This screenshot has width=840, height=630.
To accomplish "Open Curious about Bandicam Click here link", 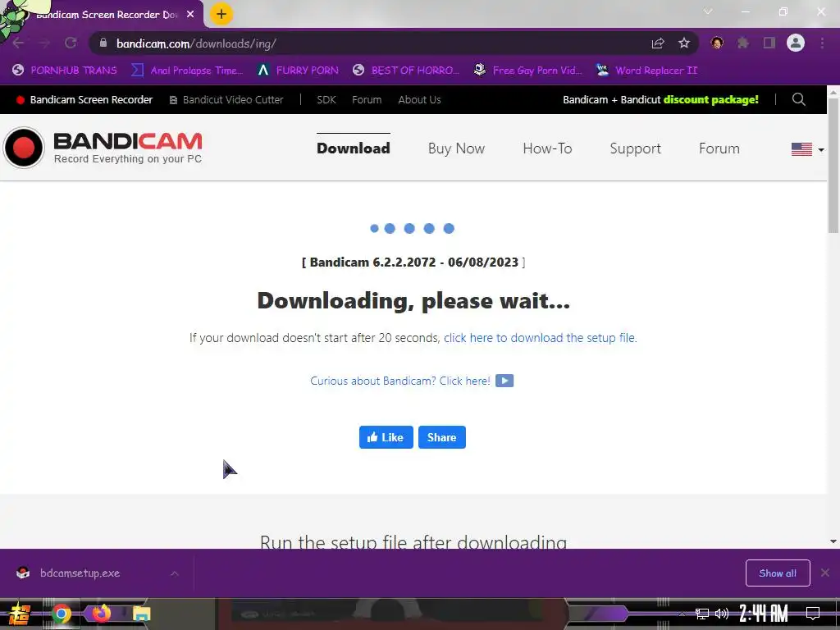I will pos(400,381).
